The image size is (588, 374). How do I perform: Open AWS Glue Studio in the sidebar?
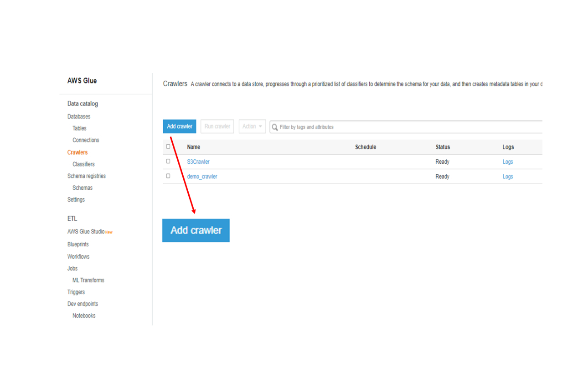pyautogui.click(x=86, y=232)
